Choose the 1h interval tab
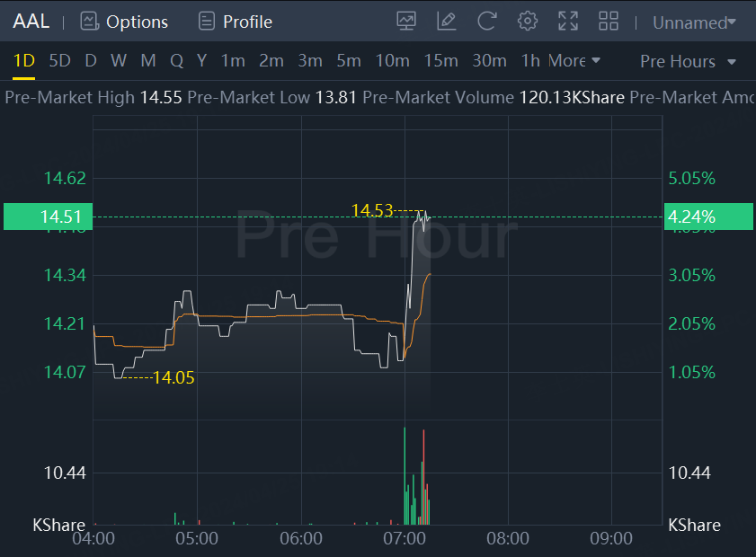756x557 pixels. (x=530, y=61)
